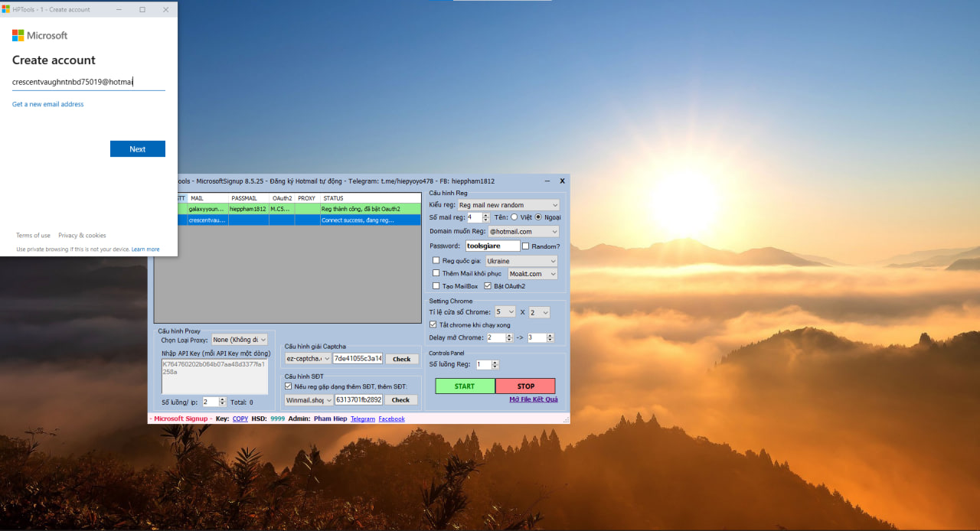Maximize the HPTools Create account window

tap(142, 9)
